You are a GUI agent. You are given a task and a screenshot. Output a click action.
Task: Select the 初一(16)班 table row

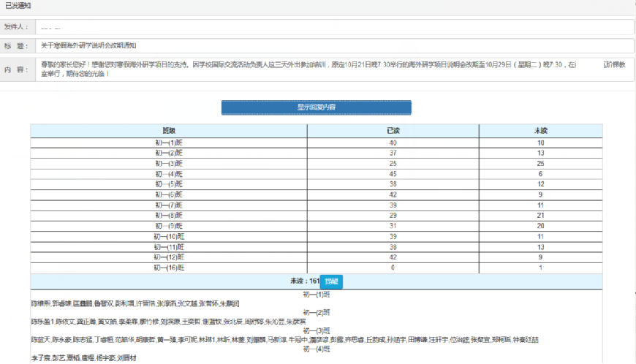(317, 268)
